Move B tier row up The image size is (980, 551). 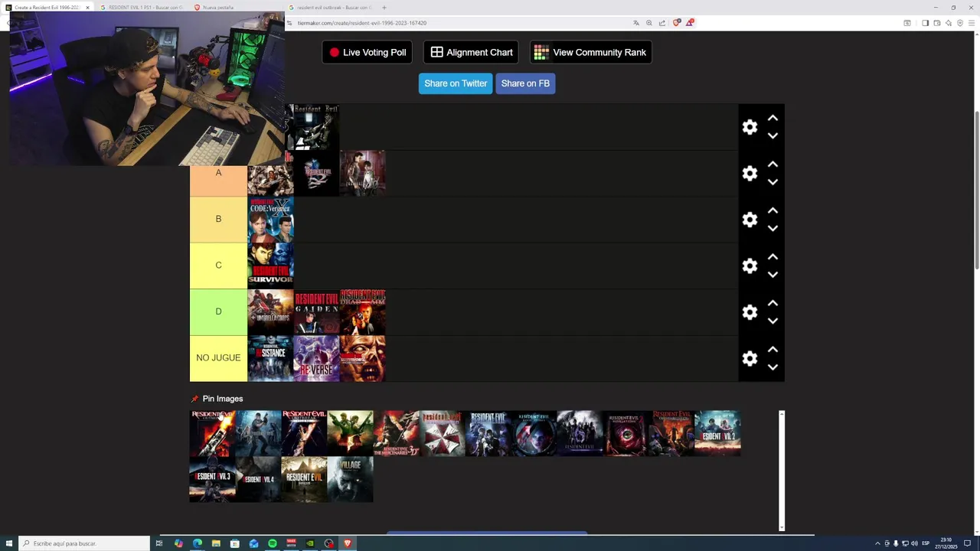coord(773,210)
